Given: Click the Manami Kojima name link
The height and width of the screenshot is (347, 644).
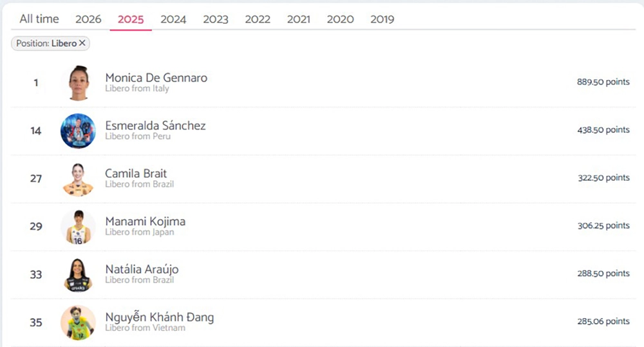Looking at the screenshot, I should [x=145, y=221].
